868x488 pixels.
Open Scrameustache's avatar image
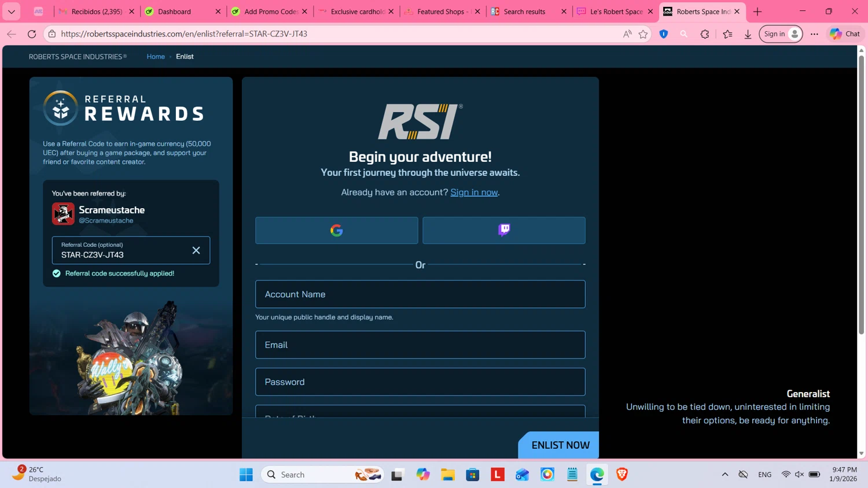63,214
